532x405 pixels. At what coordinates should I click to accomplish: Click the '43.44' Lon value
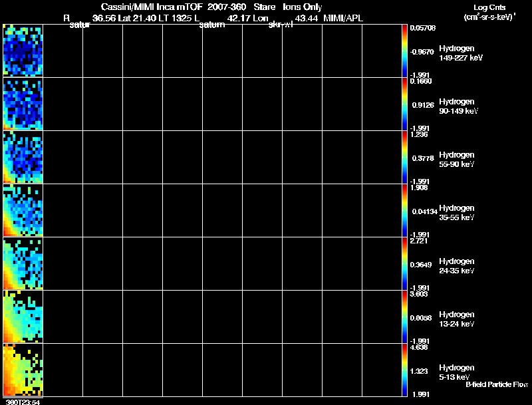[307, 19]
